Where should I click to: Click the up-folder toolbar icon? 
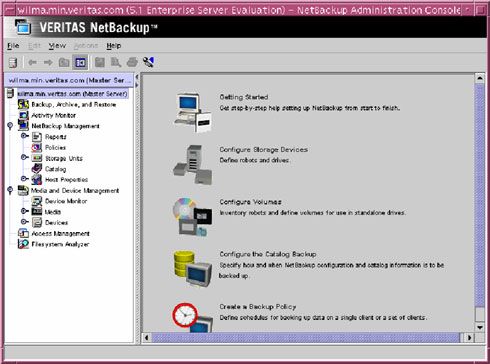pos(64,62)
